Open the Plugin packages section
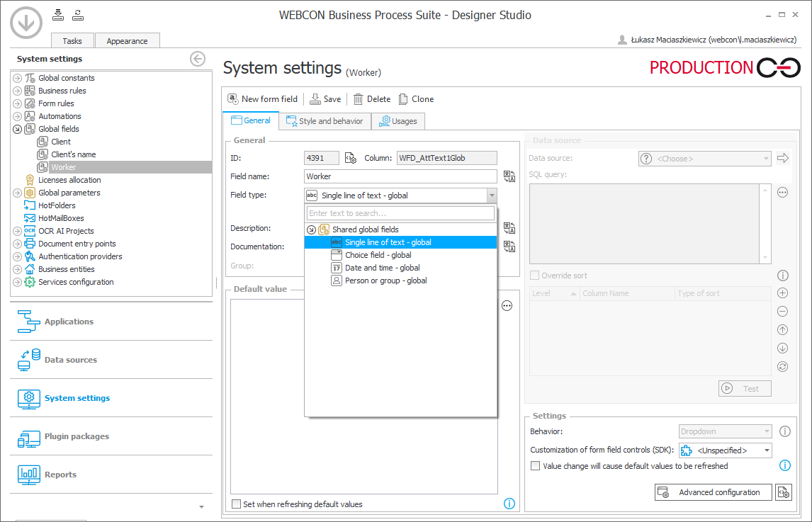This screenshot has height=522, width=812. click(111, 436)
